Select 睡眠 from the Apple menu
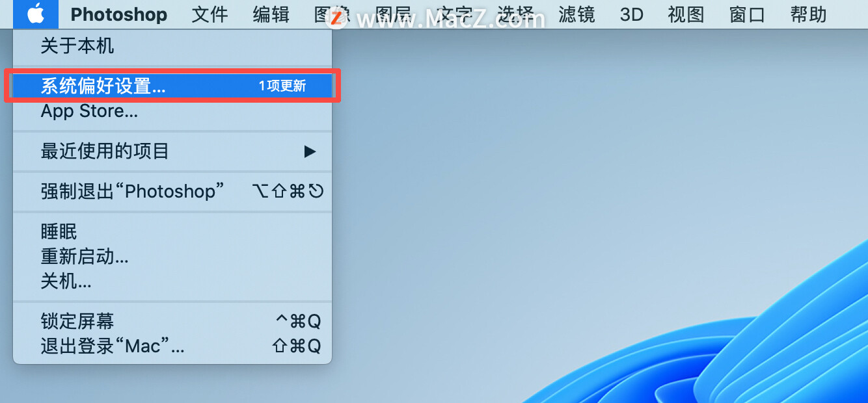The image size is (868, 403). click(x=172, y=231)
